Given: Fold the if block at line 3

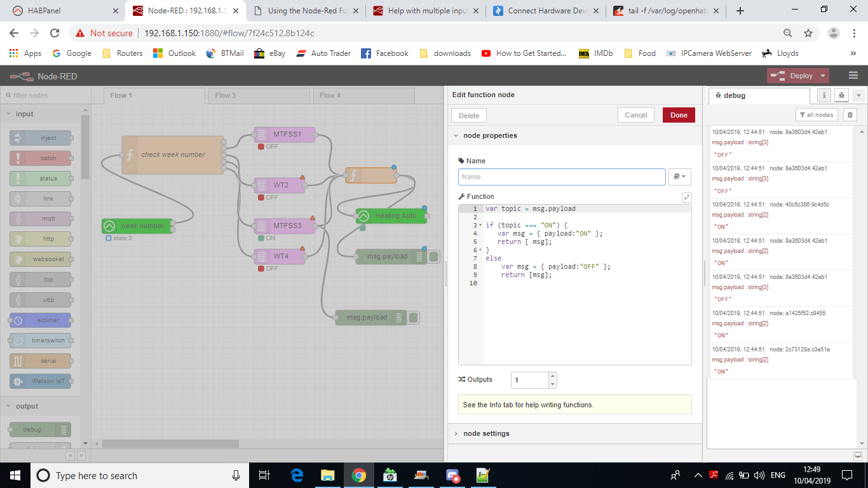Looking at the screenshot, I should (480, 226).
